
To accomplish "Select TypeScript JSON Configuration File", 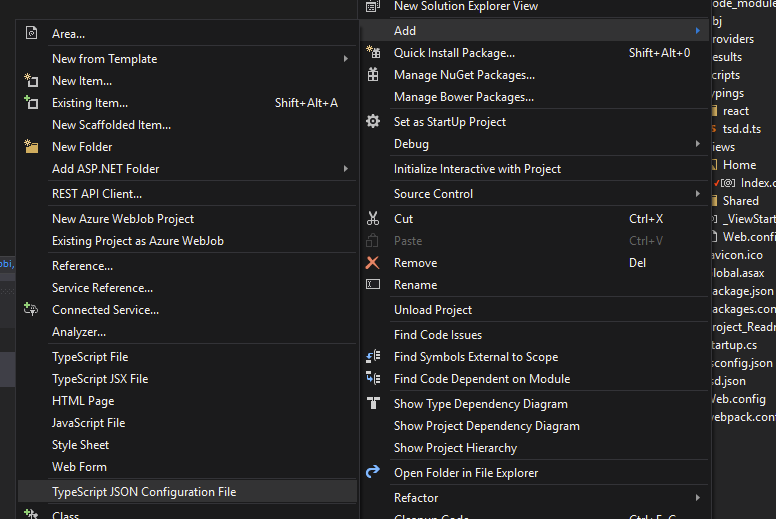I will tap(187, 492).
